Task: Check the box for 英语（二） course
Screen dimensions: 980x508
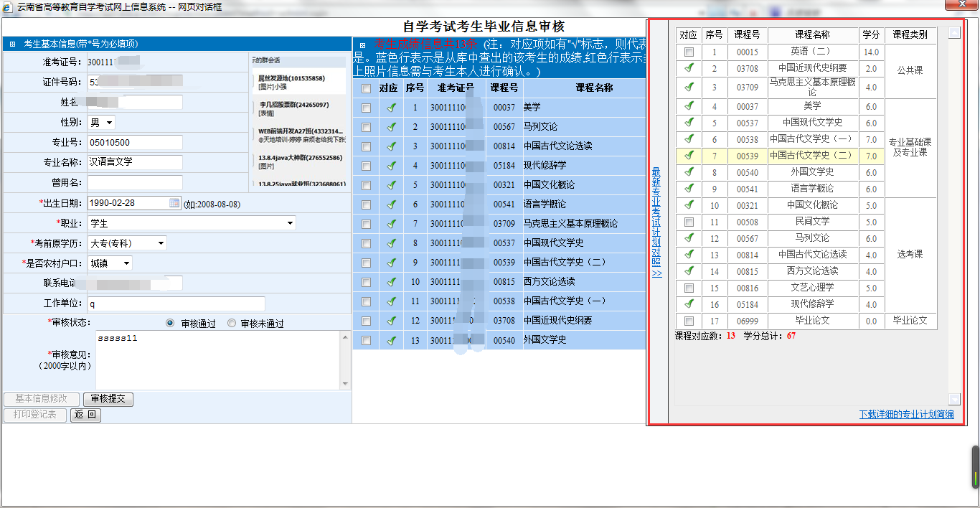Action: 689,52
